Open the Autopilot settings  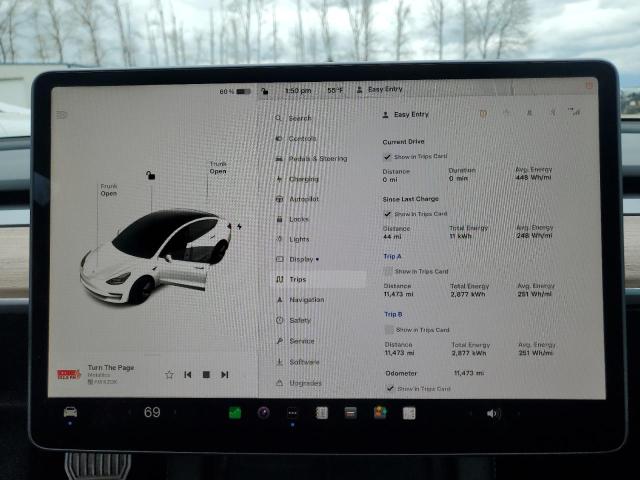click(298, 199)
